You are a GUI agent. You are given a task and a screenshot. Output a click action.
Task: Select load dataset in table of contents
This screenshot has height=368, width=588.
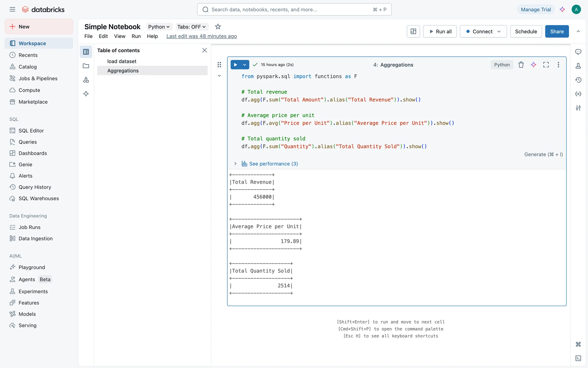[122, 61]
